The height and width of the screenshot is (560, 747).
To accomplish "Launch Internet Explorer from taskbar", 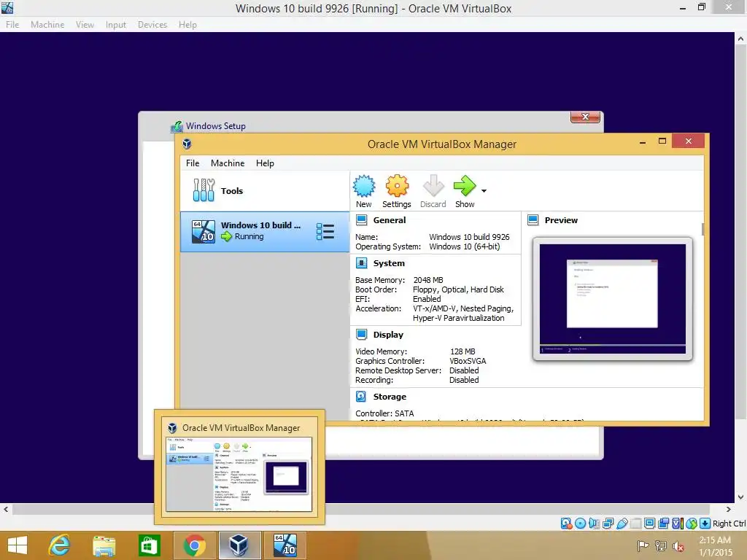I will point(59,545).
